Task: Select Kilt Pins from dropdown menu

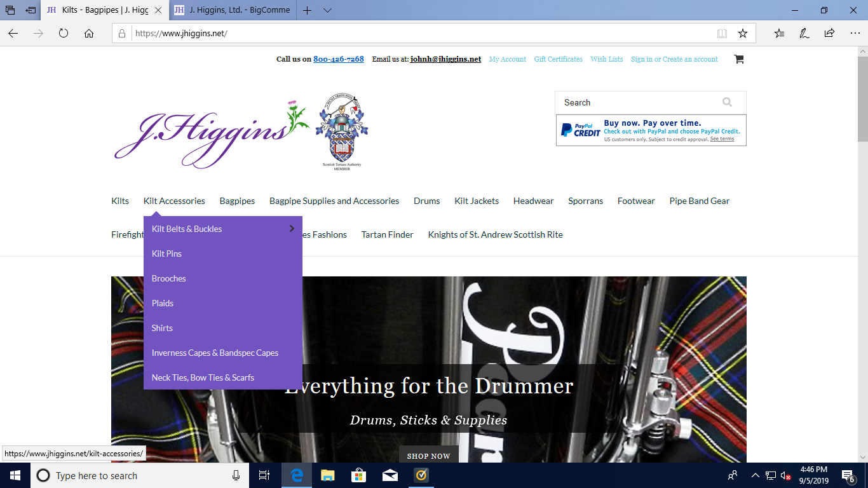Action: pyautogui.click(x=166, y=254)
